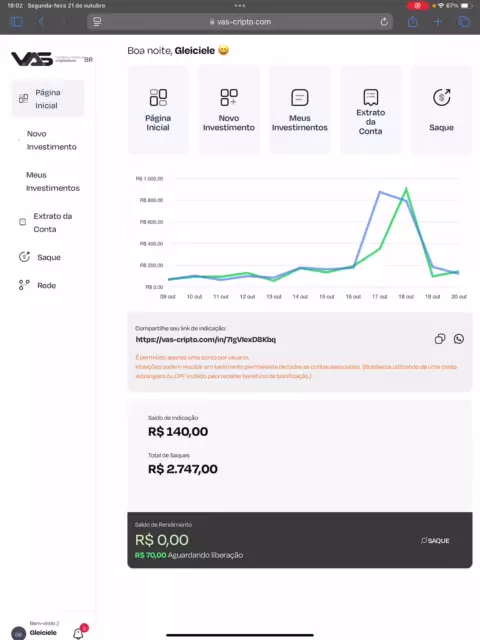Copy the referral link with copy icon
This screenshot has height=640, width=480.
[x=440, y=339]
